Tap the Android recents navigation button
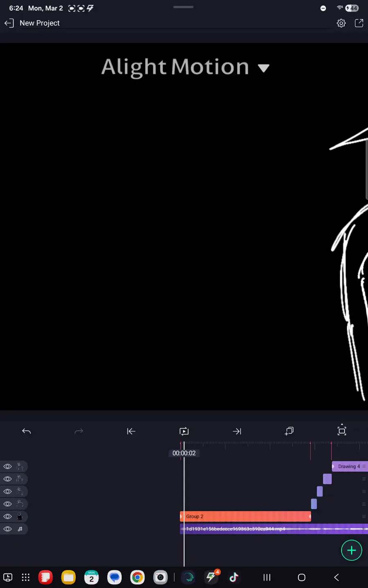Image resolution: width=368 pixels, height=588 pixels. [267, 577]
